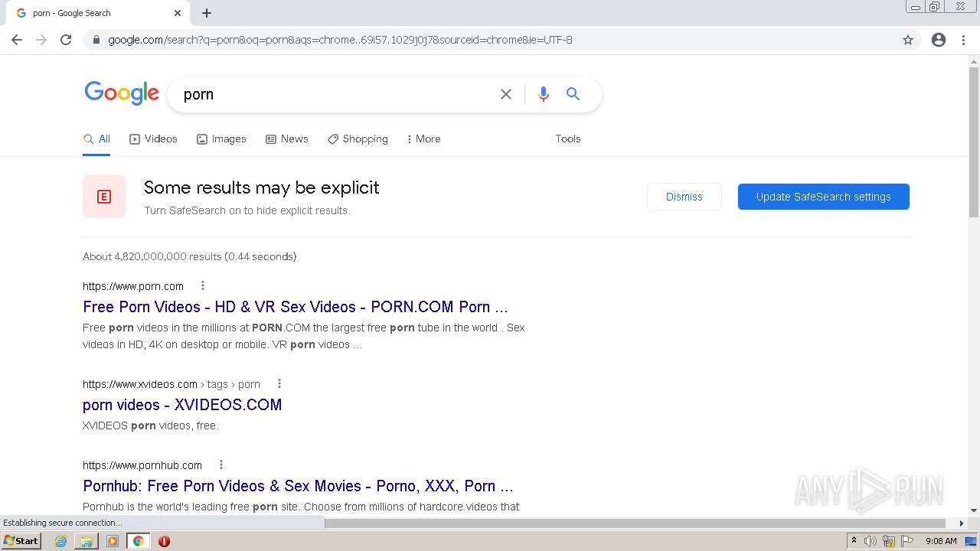Switch to the Videos tab
Viewport: 980px width, 551px height.
pyautogui.click(x=153, y=139)
